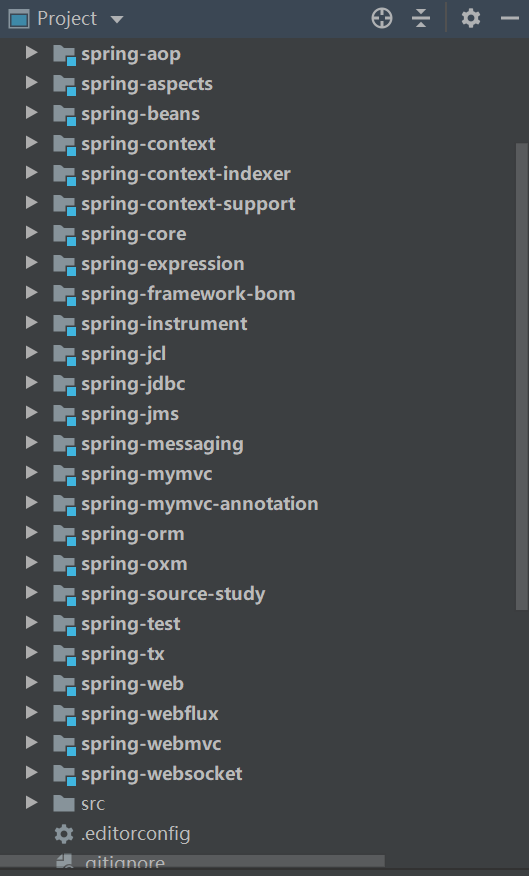Click the spring-mymvc module folder icon

64,474
